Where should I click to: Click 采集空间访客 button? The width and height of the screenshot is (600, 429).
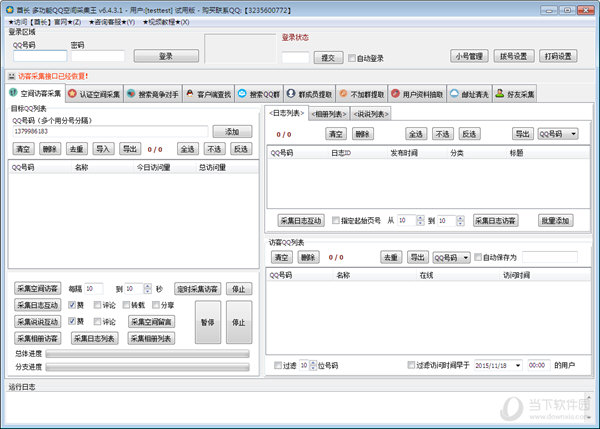(x=38, y=289)
